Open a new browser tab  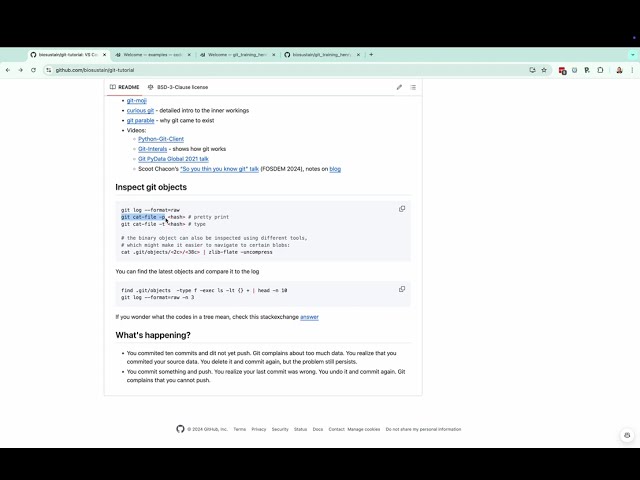click(371, 54)
